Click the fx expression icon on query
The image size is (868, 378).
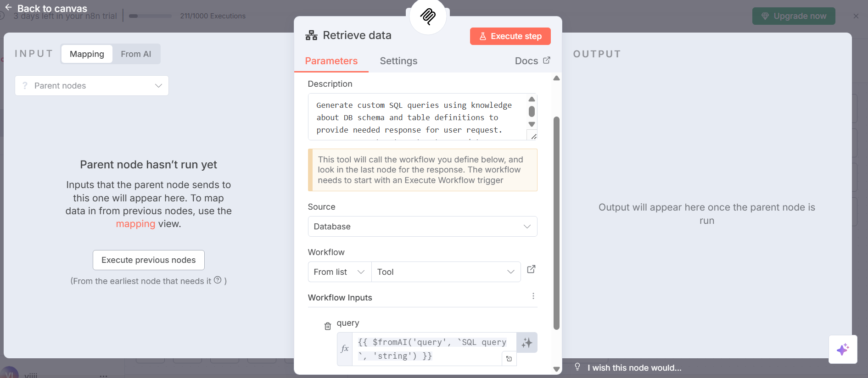[345, 349]
